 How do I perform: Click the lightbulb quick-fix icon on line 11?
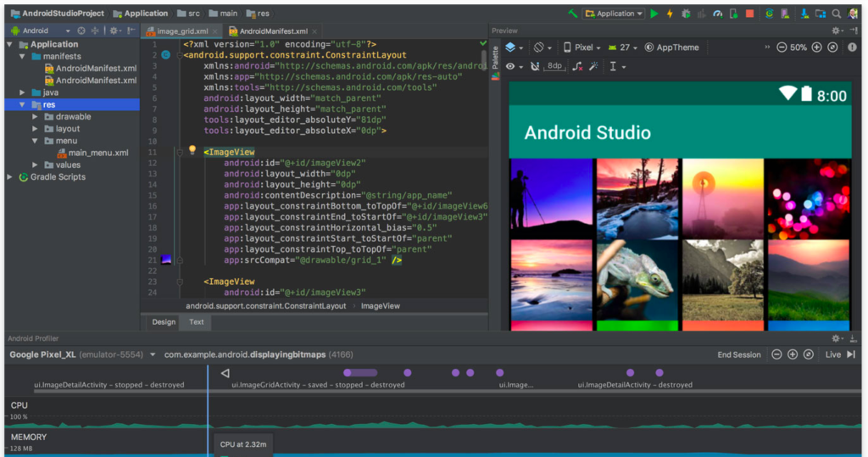click(192, 149)
